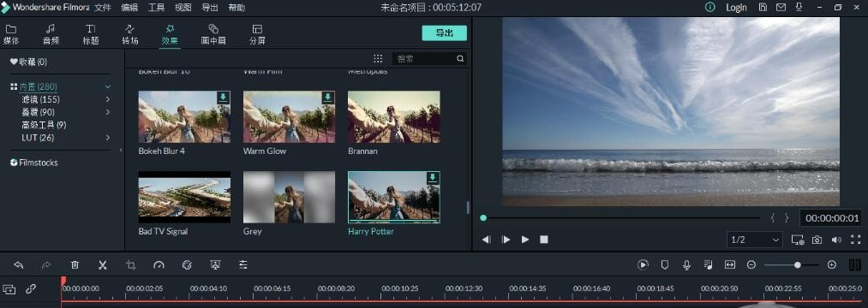The height and width of the screenshot is (308, 868).
Task: Click the green screen person icon
Action: coord(215,265)
